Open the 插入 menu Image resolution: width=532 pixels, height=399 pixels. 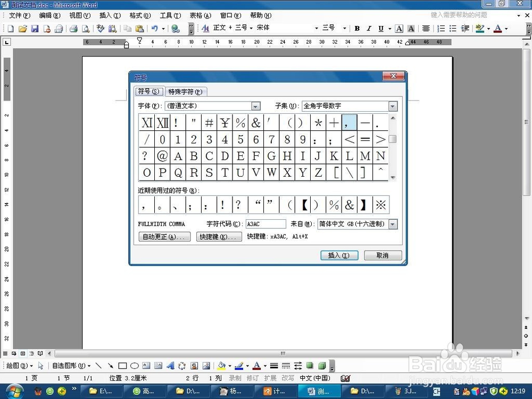coord(110,15)
